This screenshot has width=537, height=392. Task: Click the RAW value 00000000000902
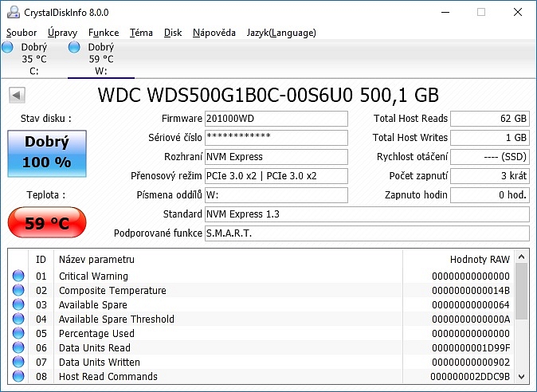click(471, 363)
